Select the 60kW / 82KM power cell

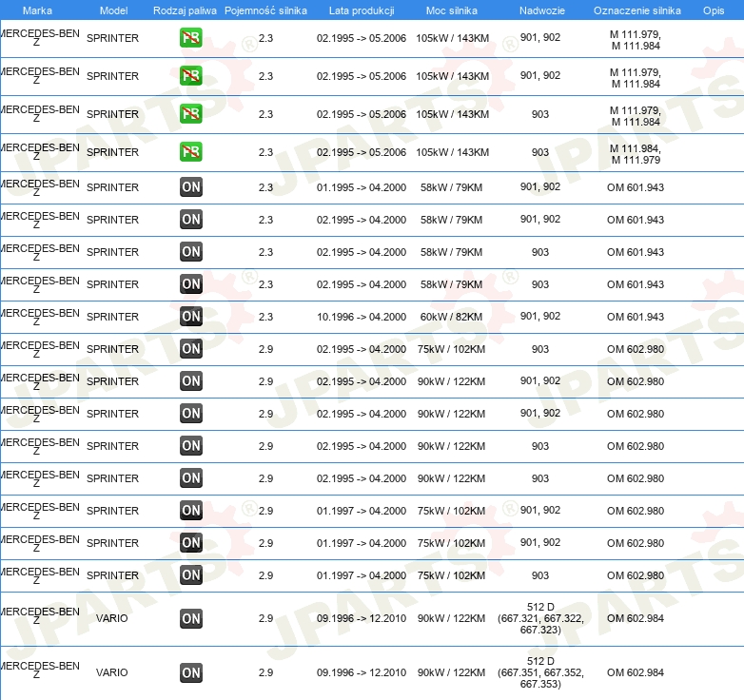[451, 317]
